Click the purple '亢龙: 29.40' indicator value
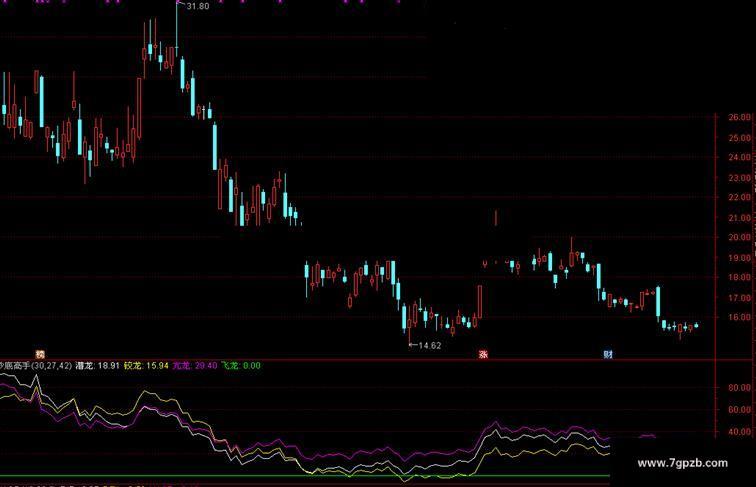This screenshot has width=756, height=487. (195, 365)
